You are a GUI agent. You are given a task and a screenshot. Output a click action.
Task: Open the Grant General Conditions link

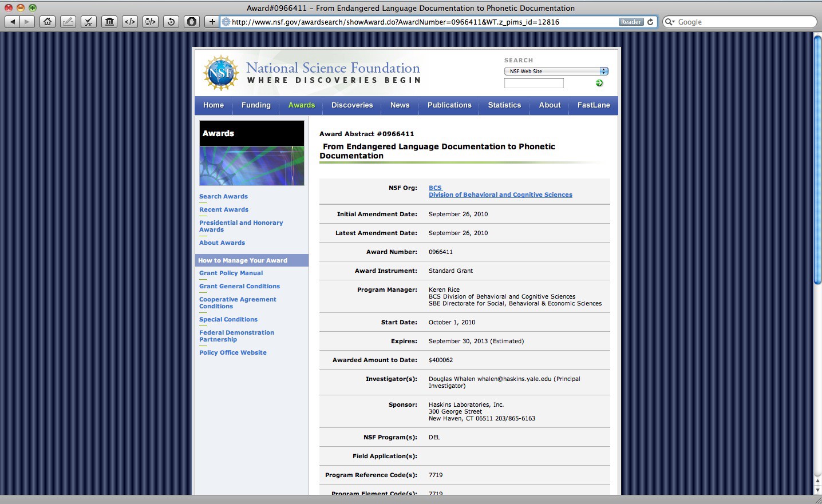point(239,286)
